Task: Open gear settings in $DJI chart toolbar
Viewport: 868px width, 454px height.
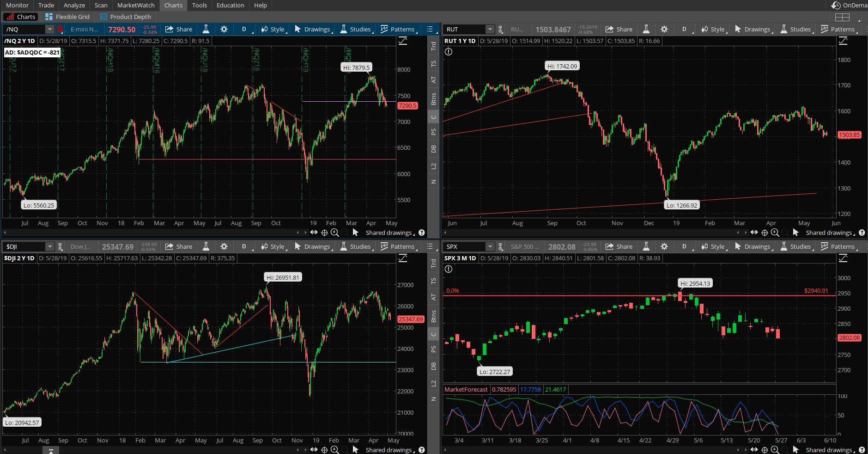Action: click(224, 246)
